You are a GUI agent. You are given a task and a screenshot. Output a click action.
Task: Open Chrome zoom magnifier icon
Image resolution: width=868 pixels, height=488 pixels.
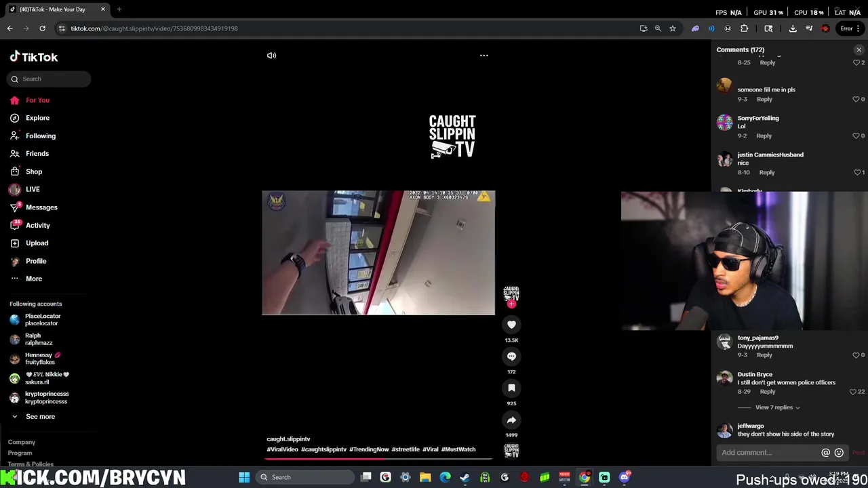(x=658, y=28)
